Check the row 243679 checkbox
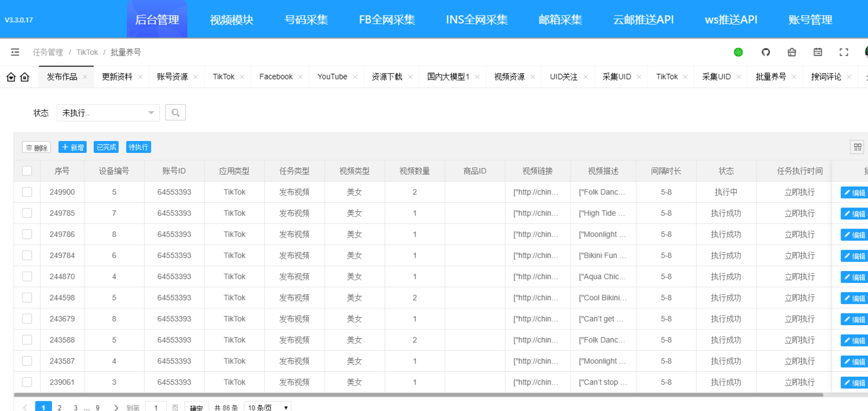 pos(27,319)
